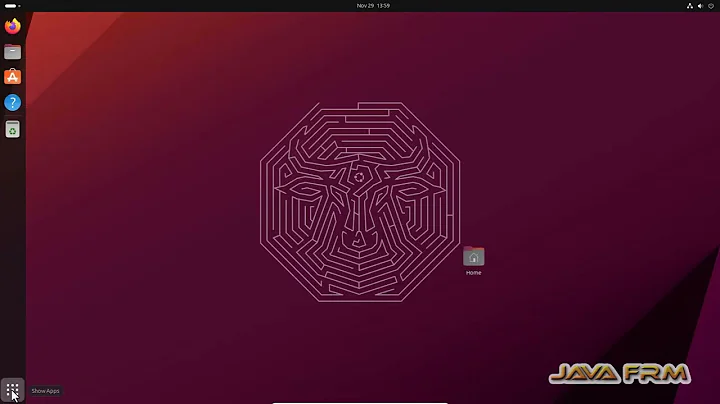Launch Ubuntu Software app center
This screenshot has height=404, width=720.
tap(12, 77)
